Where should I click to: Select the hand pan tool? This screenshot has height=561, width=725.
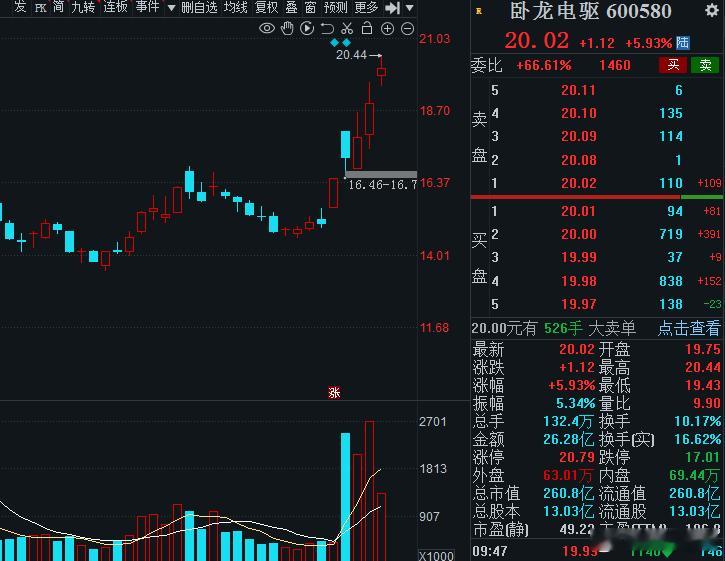287,29
